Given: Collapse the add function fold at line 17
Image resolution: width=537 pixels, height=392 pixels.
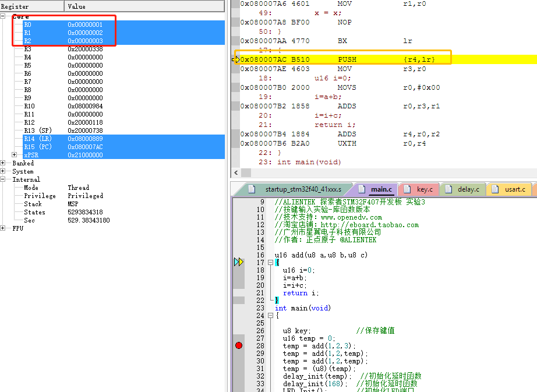Looking at the screenshot, I should [x=271, y=263].
